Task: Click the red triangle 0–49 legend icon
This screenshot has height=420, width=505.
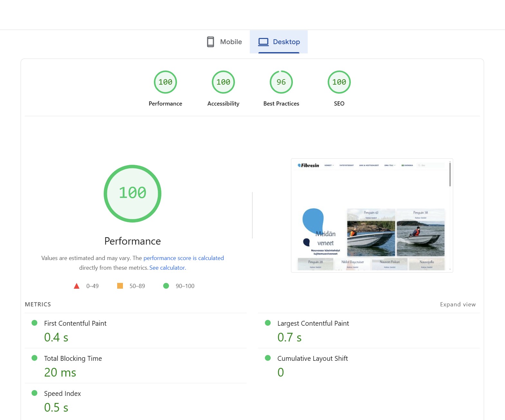Action: pos(77,286)
